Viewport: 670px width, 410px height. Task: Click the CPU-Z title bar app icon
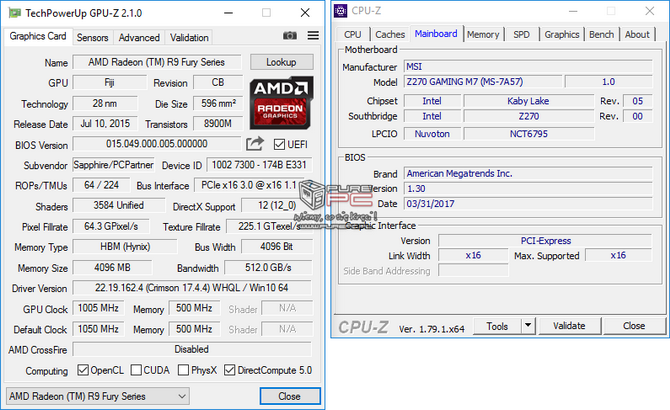pyautogui.click(x=341, y=11)
